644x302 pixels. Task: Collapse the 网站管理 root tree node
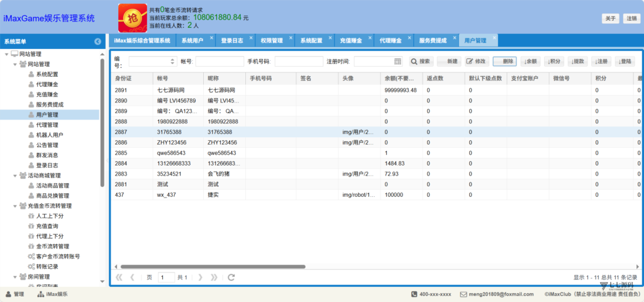coord(6,54)
